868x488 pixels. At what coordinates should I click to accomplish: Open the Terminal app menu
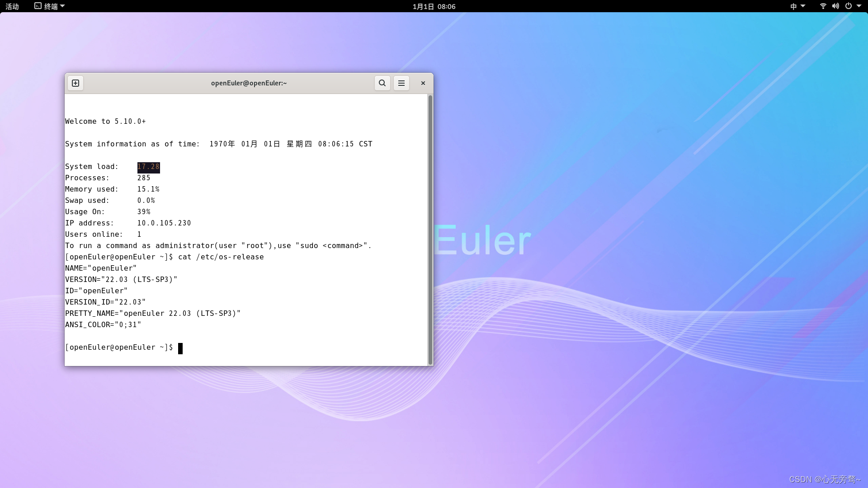point(50,6)
